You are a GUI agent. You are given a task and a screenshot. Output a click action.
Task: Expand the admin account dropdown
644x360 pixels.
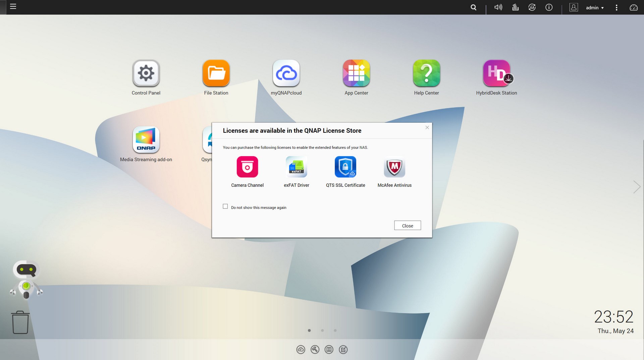coord(595,7)
